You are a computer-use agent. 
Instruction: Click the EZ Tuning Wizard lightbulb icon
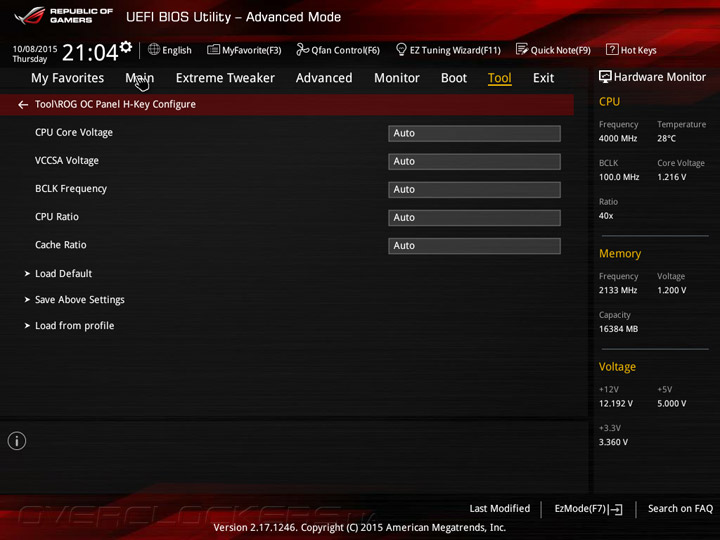pyautogui.click(x=401, y=49)
